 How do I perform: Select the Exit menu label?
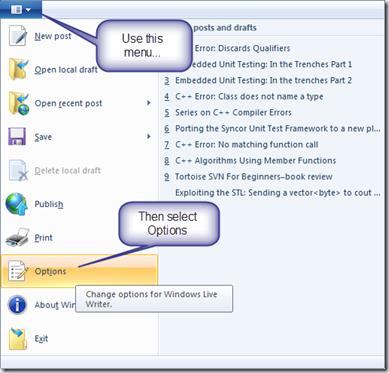(41, 338)
